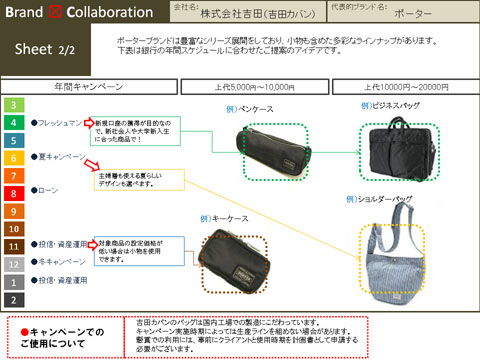Click the red month 8 swatch

pos(14,193)
